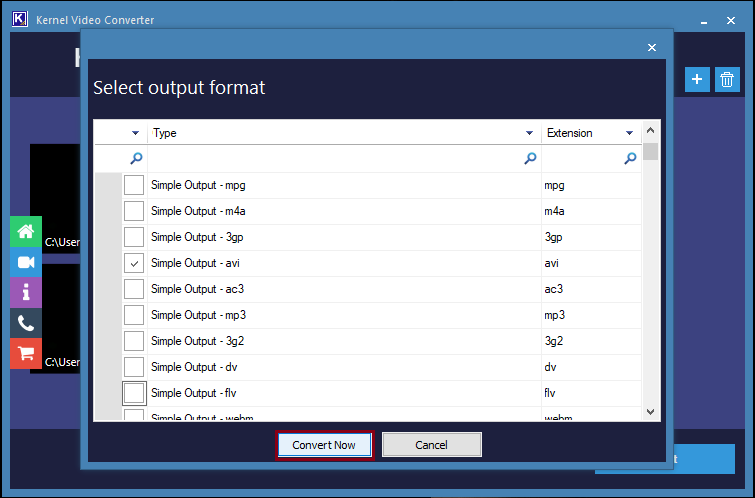
Task: Click the trash delete icon
Action: pyautogui.click(x=727, y=79)
